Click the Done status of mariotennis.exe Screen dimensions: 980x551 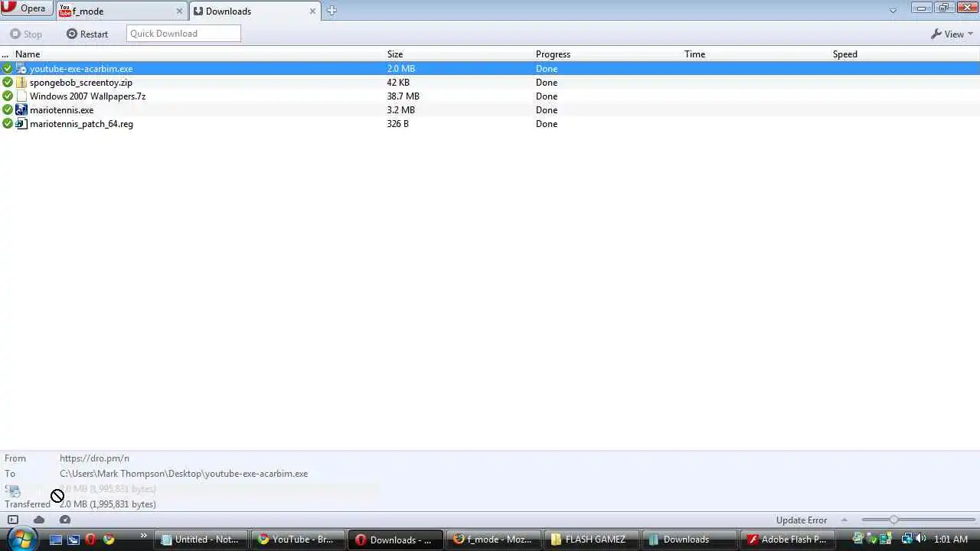tap(547, 110)
